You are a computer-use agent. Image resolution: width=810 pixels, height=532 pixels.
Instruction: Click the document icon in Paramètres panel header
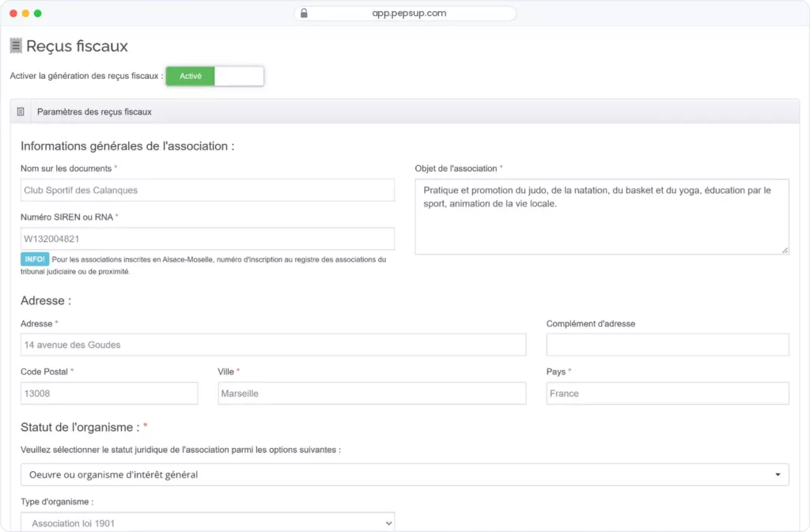[21, 111]
